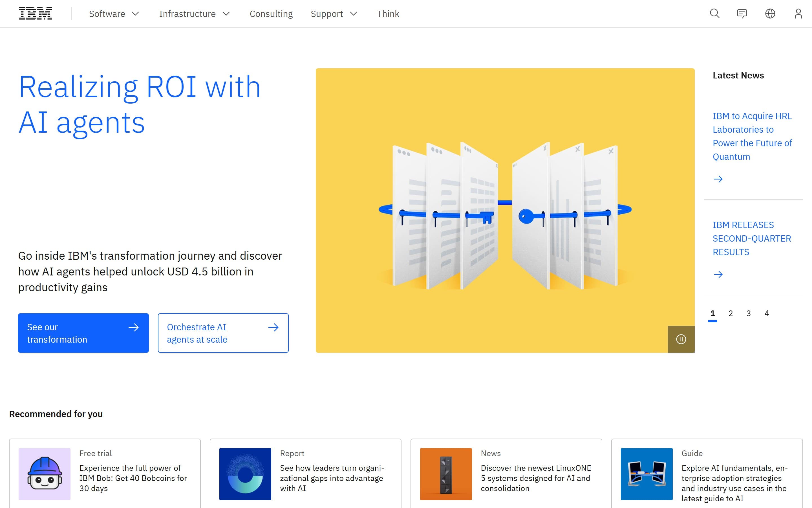
Task: Open the guide to AI fundamentals card
Action: (734, 483)
